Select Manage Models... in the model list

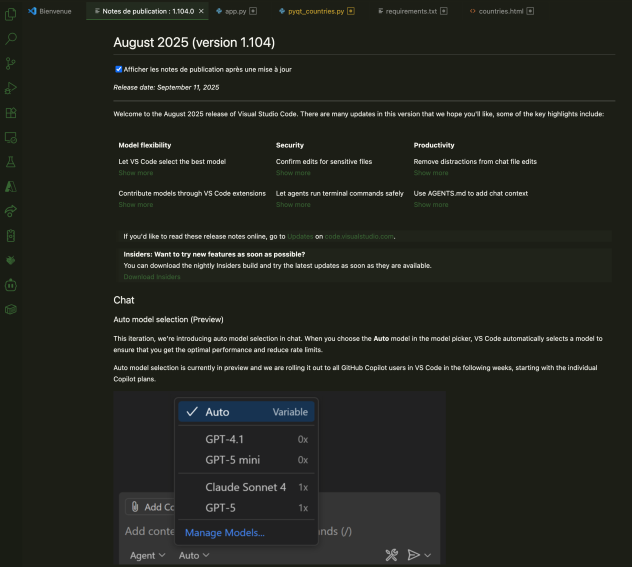[225, 533]
